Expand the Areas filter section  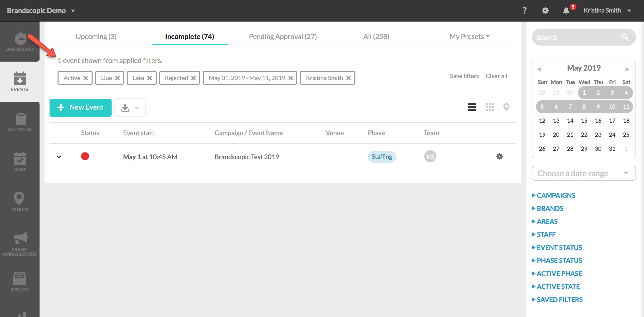pyautogui.click(x=545, y=221)
